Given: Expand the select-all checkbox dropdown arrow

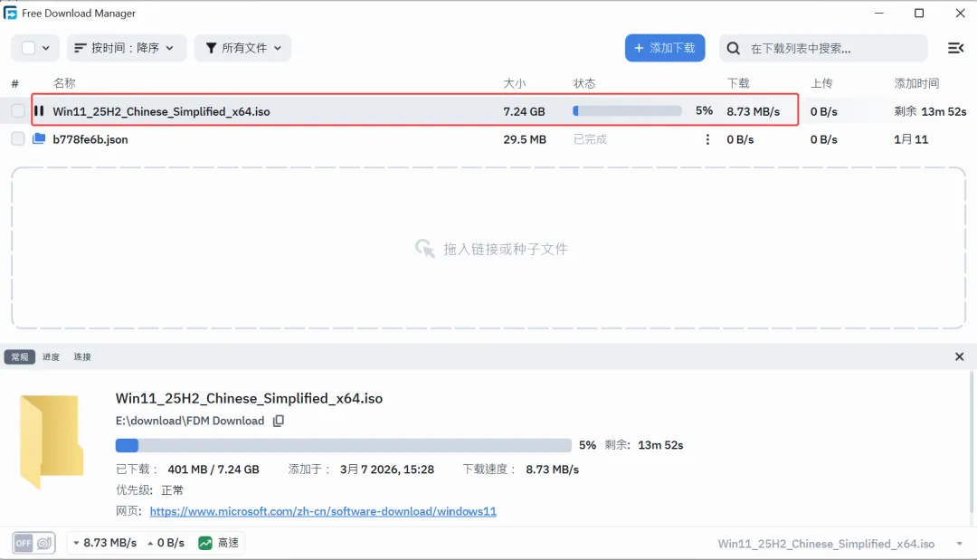Looking at the screenshot, I should (x=45, y=48).
